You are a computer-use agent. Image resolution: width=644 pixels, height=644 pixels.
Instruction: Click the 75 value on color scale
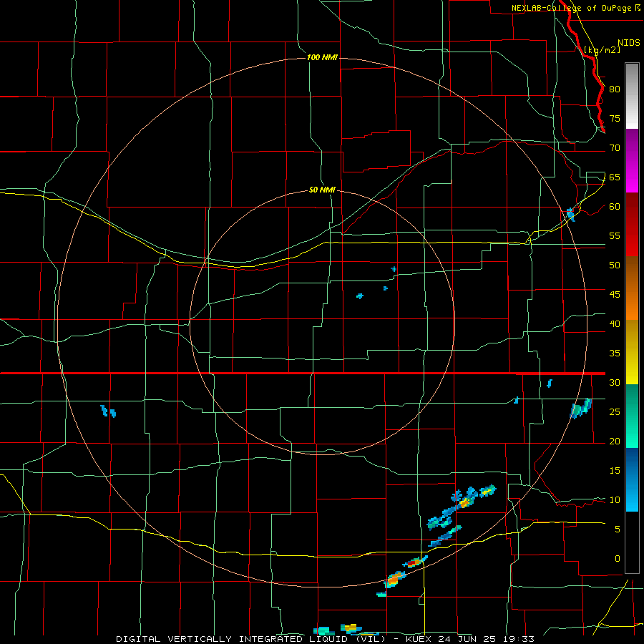point(615,119)
